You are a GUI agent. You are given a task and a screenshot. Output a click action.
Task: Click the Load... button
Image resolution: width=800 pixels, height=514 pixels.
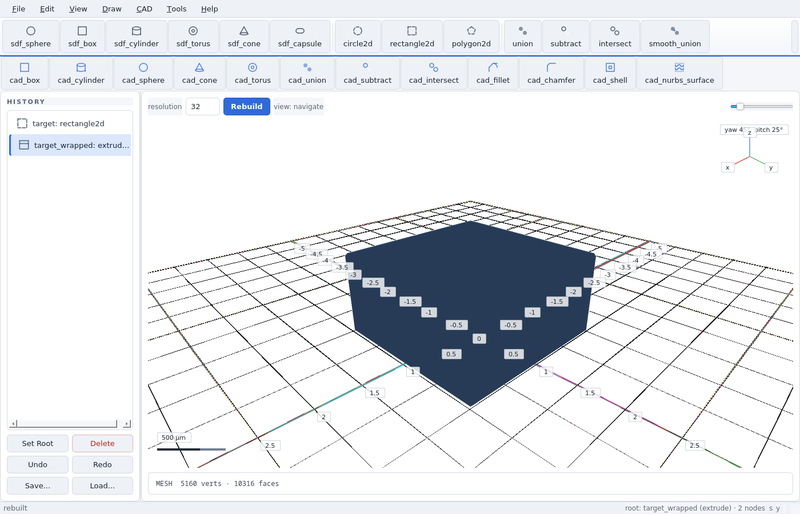(102, 485)
